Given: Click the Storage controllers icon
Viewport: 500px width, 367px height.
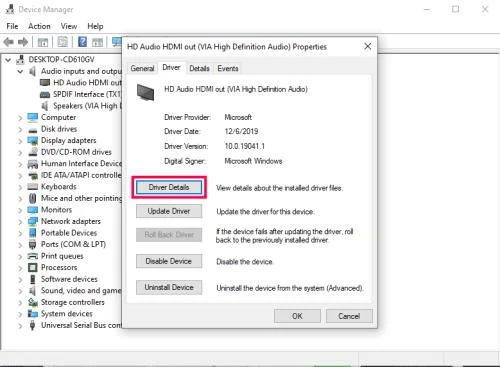Looking at the screenshot, I should click(x=33, y=302).
